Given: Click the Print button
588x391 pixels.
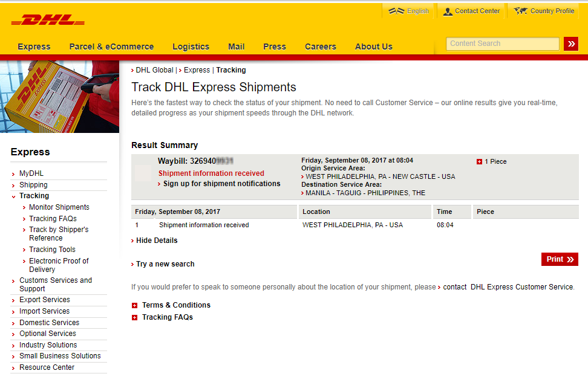Looking at the screenshot, I should [560, 259].
